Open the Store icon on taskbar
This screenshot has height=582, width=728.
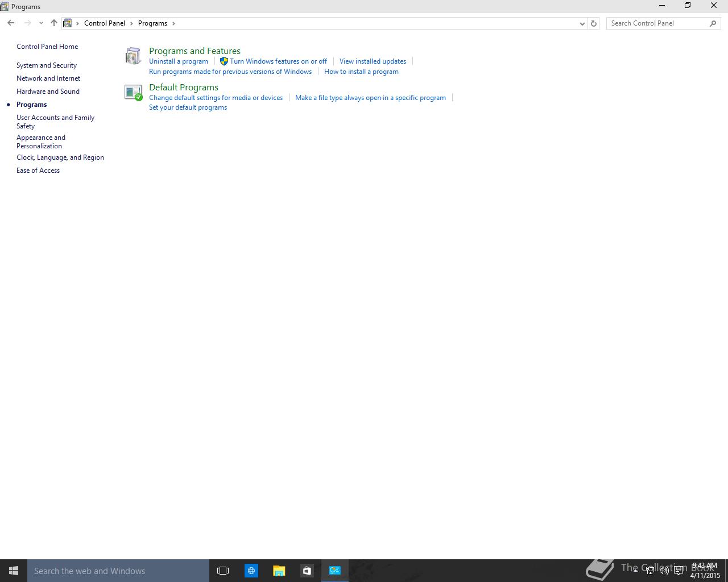[x=307, y=571]
